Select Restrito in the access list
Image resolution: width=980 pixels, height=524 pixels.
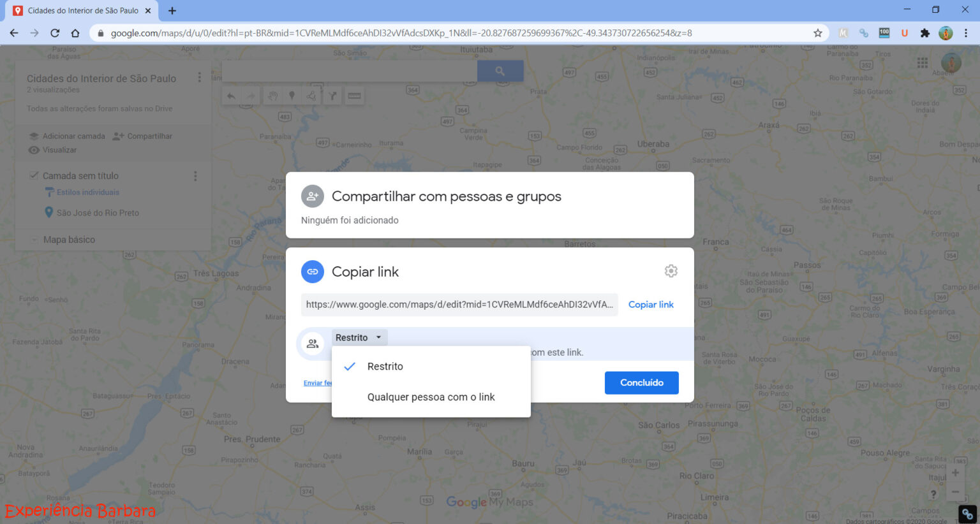coord(385,366)
